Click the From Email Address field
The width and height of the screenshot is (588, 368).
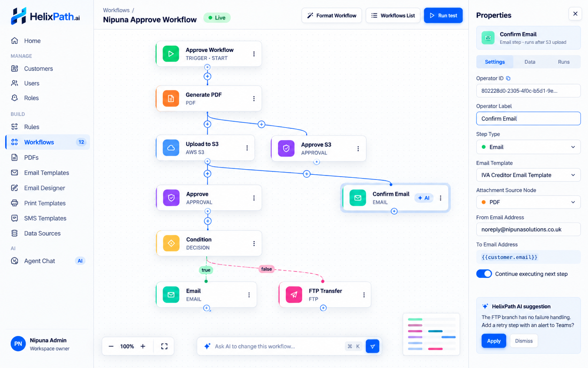pyautogui.click(x=528, y=229)
